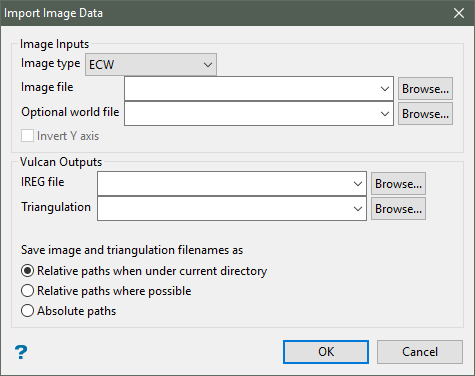475x376 pixels.
Task: Browse for the Image file
Action: click(425, 89)
